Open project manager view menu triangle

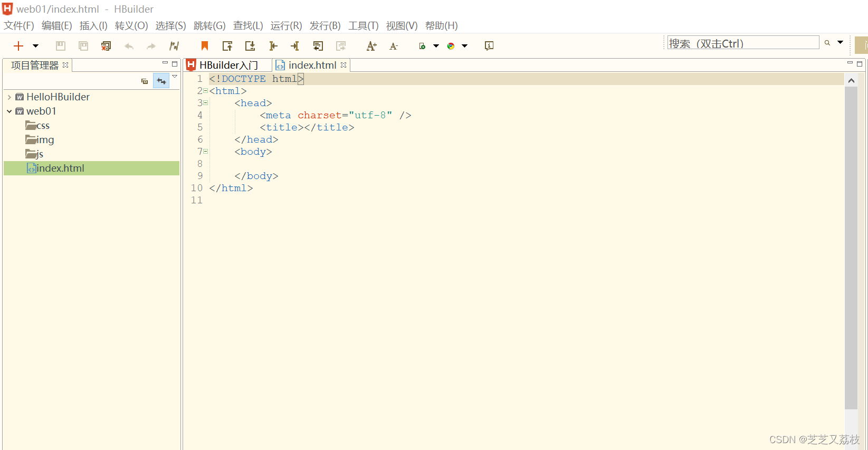click(x=175, y=77)
